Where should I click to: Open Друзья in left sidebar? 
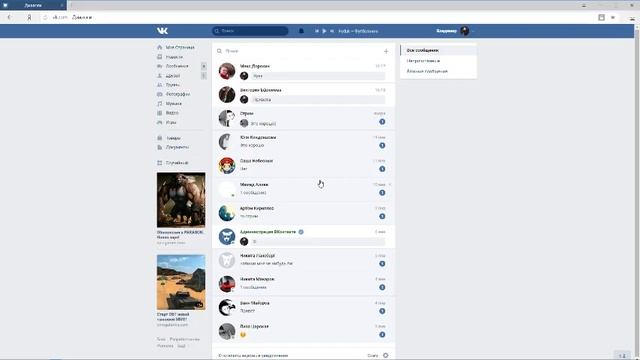(x=172, y=76)
